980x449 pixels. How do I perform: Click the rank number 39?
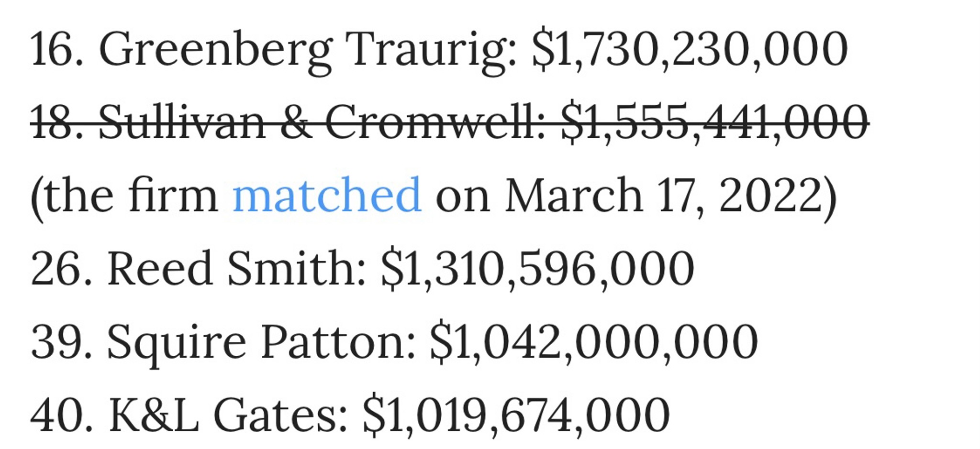click(61, 341)
